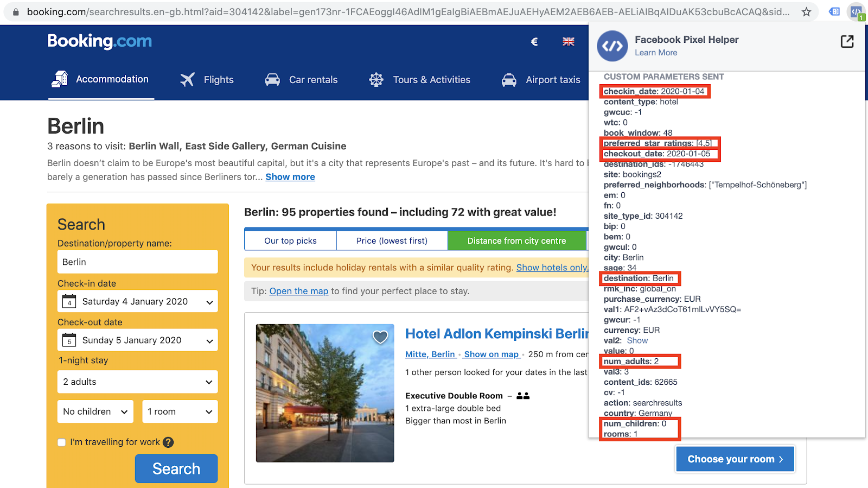Open the Check-in date dropdown
The height and width of the screenshot is (488, 868).
click(x=138, y=301)
